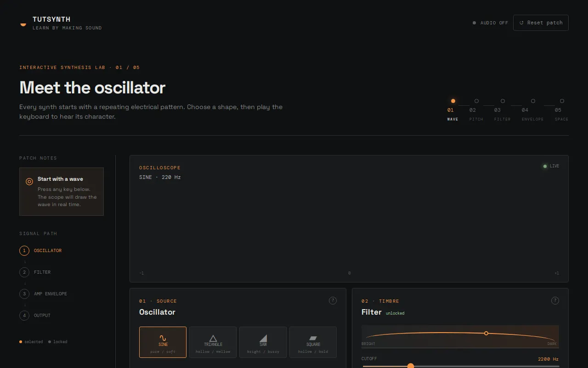Select OUTPUT in the signal path
The width and height of the screenshot is (588, 368).
coord(35,316)
